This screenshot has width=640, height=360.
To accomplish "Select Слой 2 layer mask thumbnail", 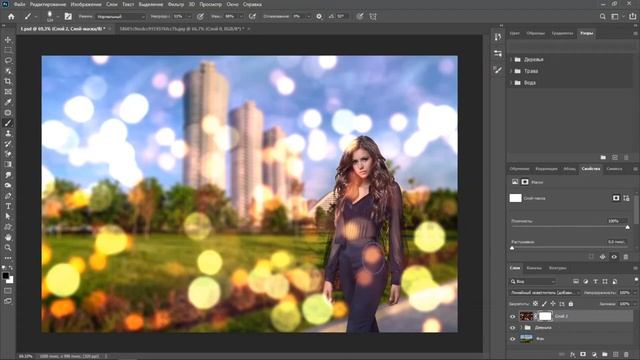I will [x=545, y=316].
